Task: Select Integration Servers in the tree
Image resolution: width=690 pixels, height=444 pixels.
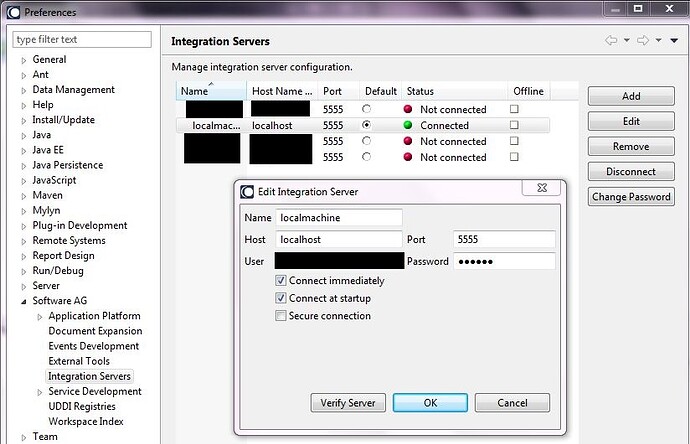Action: (89, 376)
